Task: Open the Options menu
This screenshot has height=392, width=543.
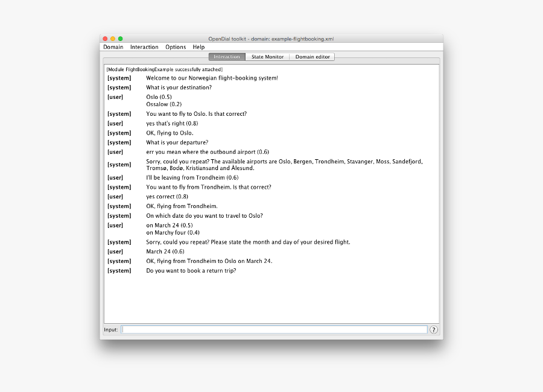Action: (176, 47)
